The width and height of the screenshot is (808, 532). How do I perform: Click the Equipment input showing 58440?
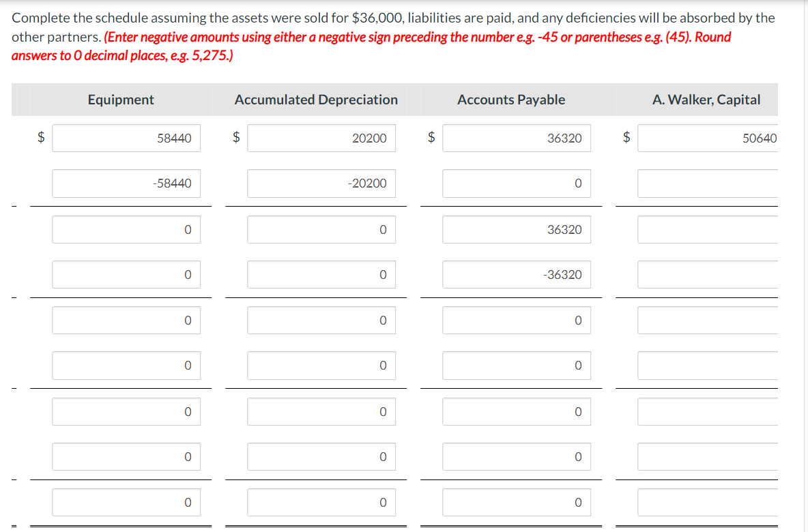coord(126,138)
